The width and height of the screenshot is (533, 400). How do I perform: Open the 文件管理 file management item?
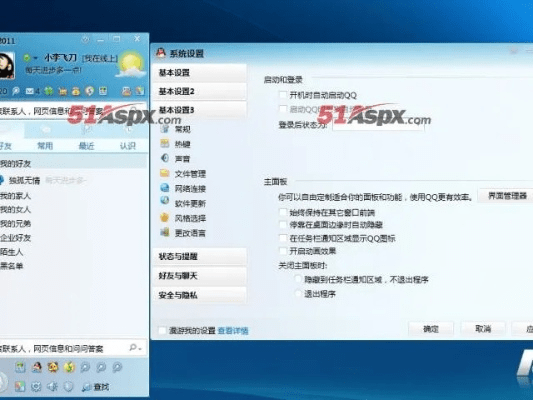[x=183, y=174]
